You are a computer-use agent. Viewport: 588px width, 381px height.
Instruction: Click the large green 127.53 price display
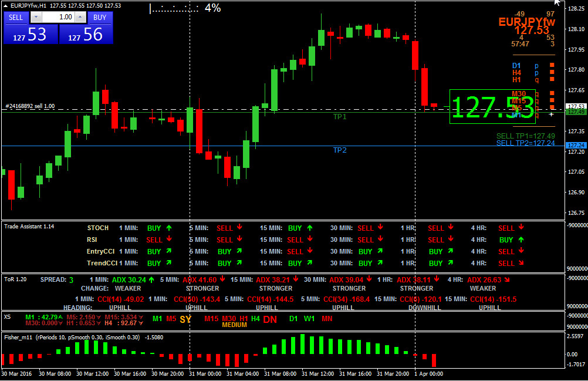(493, 107)
